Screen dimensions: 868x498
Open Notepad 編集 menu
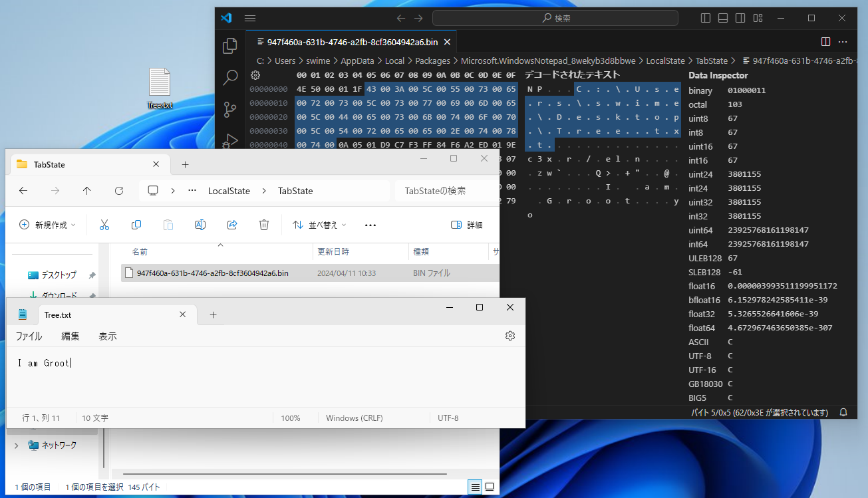click(x=71, y=336)
